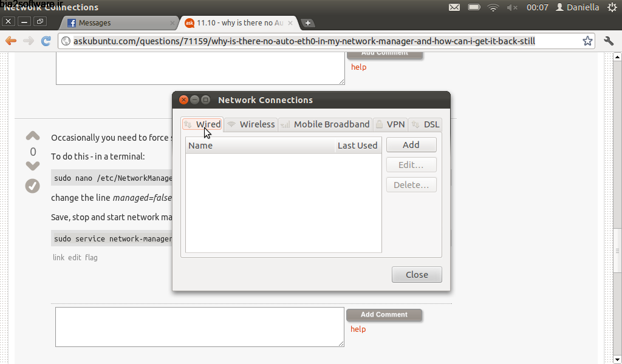622x364 pixels.
Task: Open the VPN tab
Action: point(390,124)
